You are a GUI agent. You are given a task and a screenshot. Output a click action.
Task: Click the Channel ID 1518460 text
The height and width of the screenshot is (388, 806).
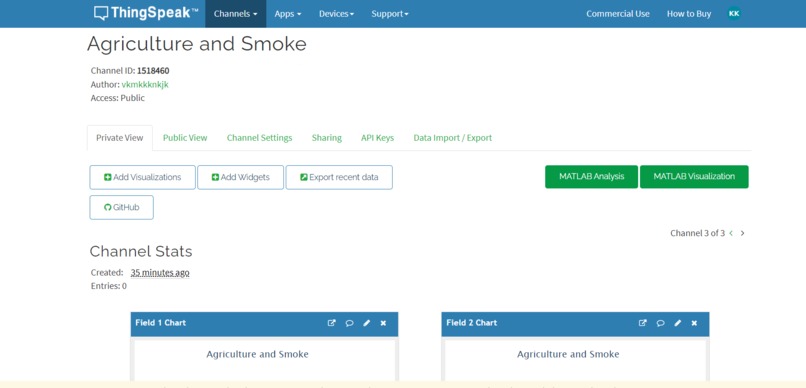[x=130, y=71]
